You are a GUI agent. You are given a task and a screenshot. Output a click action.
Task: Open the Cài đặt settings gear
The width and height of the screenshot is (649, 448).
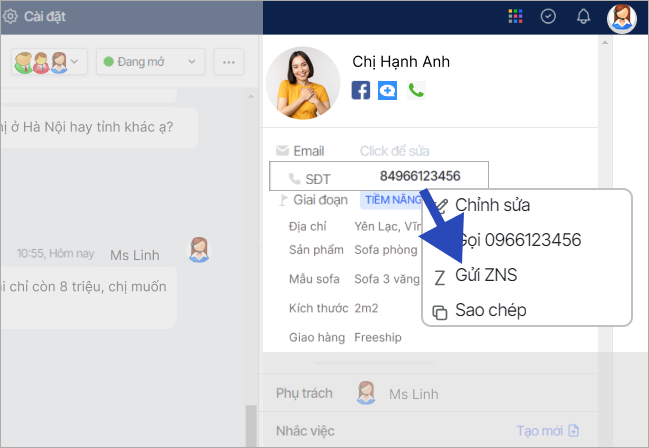10,16
